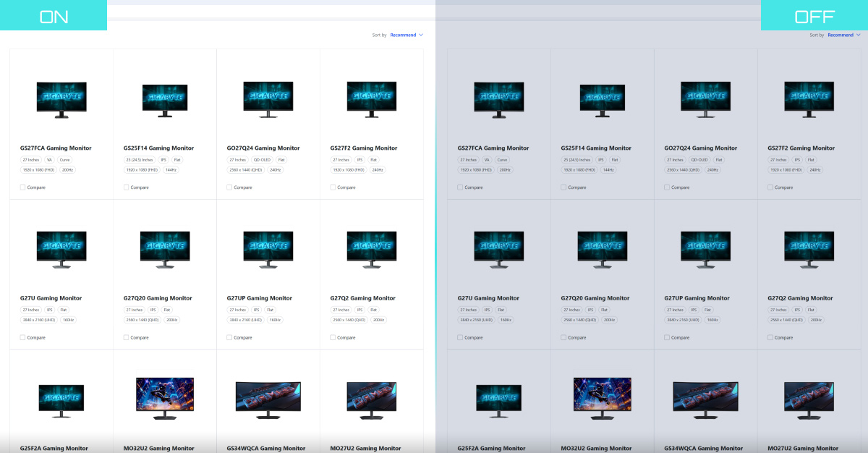Expand the Sort by dropdown in dimmed OFF panel
This screenshot has height=453, width=868.
coord(841,35)
